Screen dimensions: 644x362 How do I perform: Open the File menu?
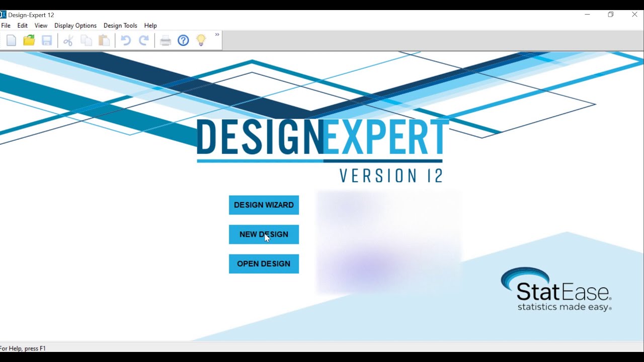[x=6, y=26]
